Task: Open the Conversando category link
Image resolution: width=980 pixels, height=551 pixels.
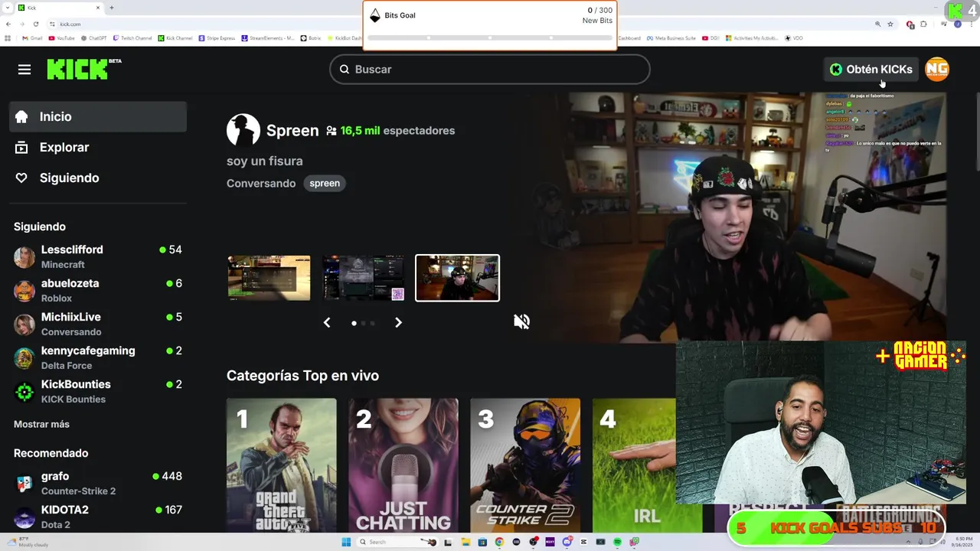Action: pos(261,184)
